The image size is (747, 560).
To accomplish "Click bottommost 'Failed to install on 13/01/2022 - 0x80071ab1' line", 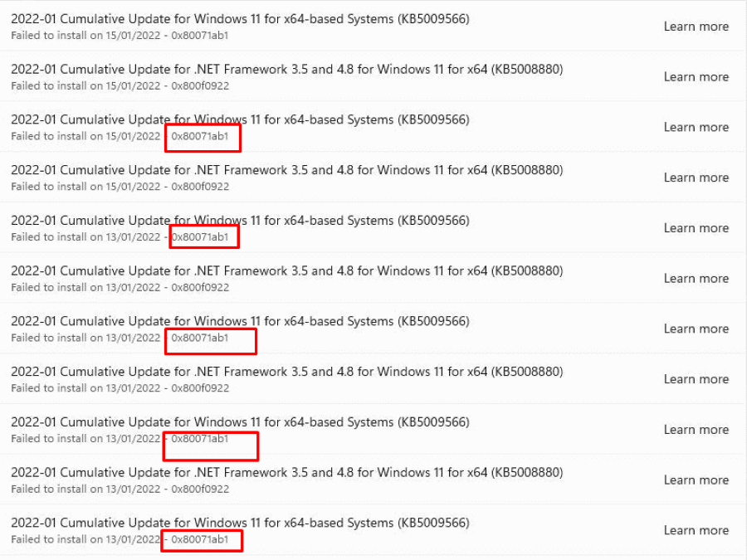I will [x=120, y=539].
